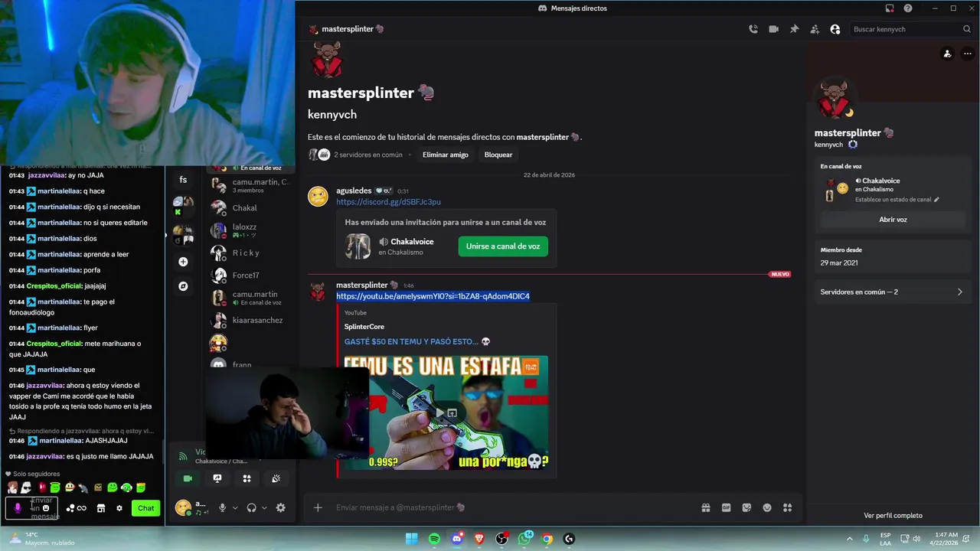Open the gift icon in message bar
The height and width of the screenshot is (551, 980).
[x=705, y=507]
